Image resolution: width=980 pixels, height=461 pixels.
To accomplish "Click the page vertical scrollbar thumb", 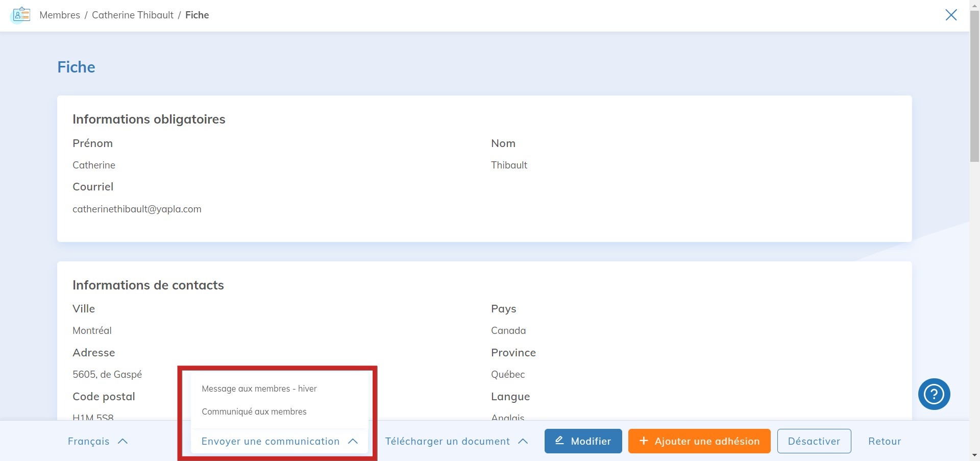I will 974,86.
